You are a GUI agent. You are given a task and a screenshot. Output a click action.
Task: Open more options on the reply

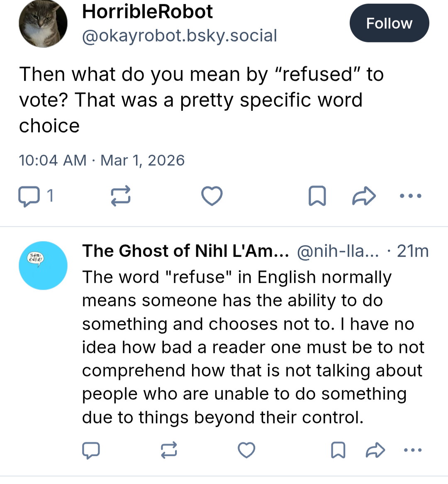(x=412, y=450)
